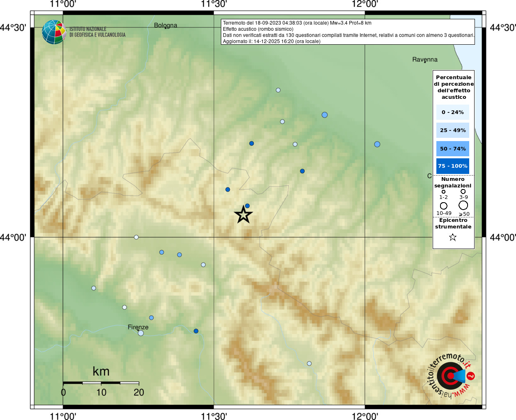The image size is (516, 420).
Task: Click the 'Epicentro strumentale' legend heading
Action: [x=453, y=224]
